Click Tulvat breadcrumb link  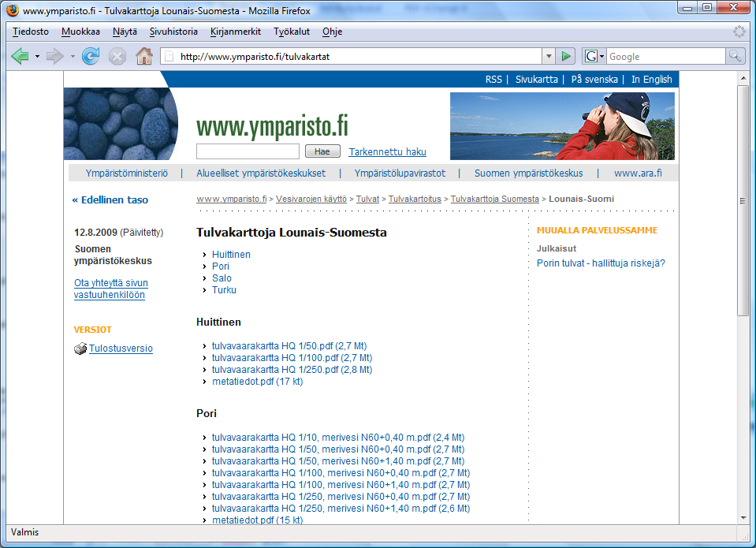[x=368, y=199]
